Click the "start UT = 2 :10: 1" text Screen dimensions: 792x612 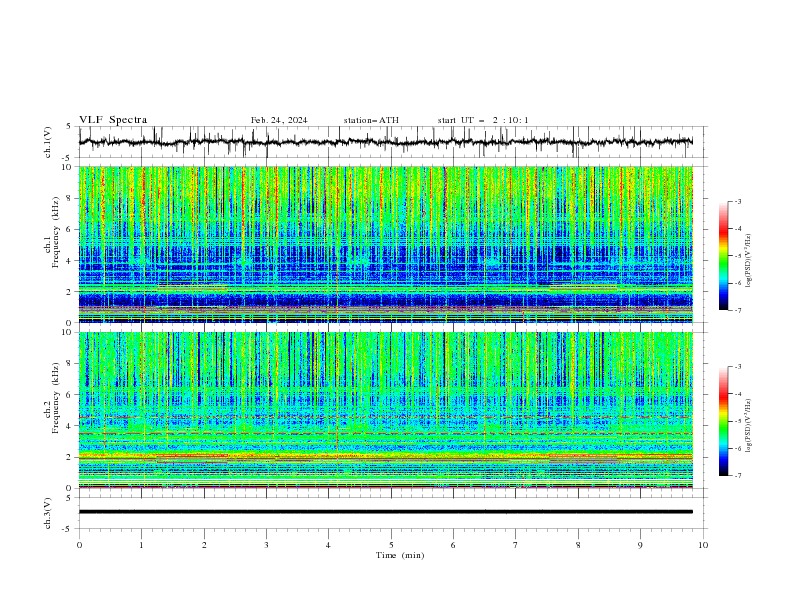483,120
